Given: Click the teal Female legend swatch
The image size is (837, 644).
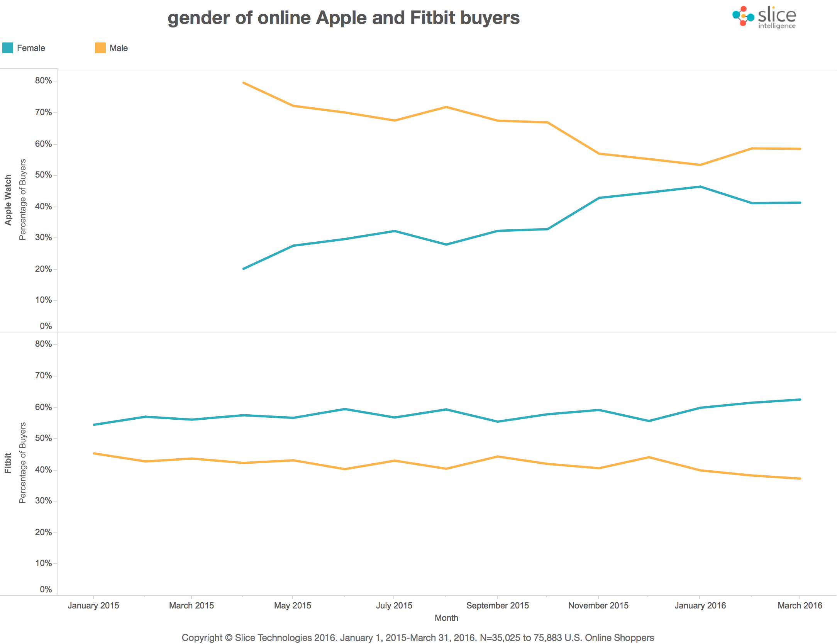Looking at the screenshot, I should click(x=8, y=48).
